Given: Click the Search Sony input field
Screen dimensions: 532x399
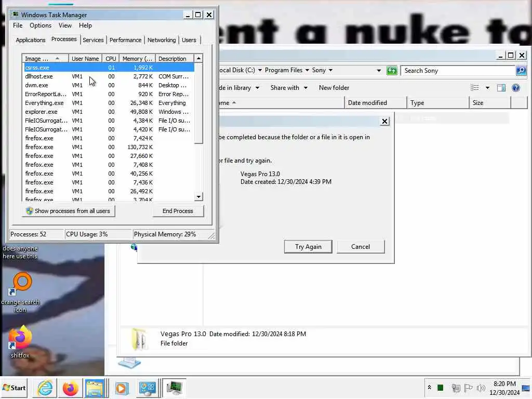Looking at the screenshot, I should click(x=458, y=71).
